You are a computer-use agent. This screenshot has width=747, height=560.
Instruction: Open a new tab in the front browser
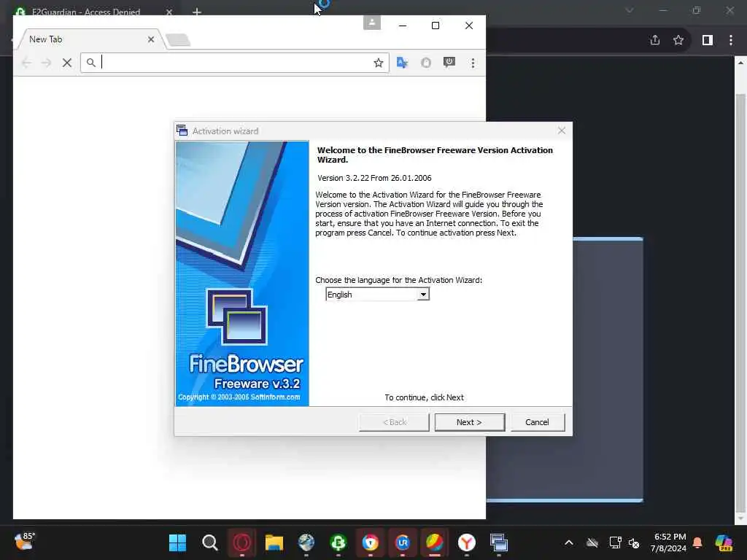(x=179, y=40)
